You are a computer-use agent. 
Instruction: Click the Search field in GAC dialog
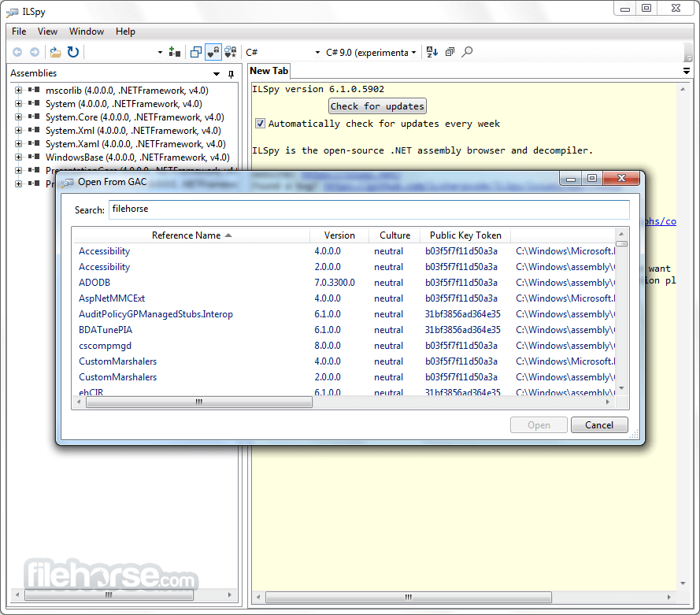(369, 209)
